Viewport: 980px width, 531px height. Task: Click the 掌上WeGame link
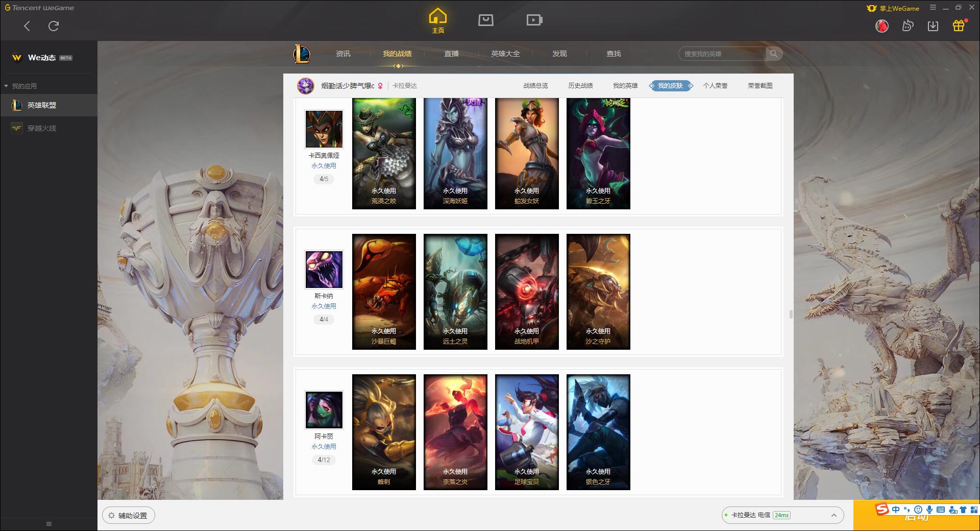[x=893, y=8]
